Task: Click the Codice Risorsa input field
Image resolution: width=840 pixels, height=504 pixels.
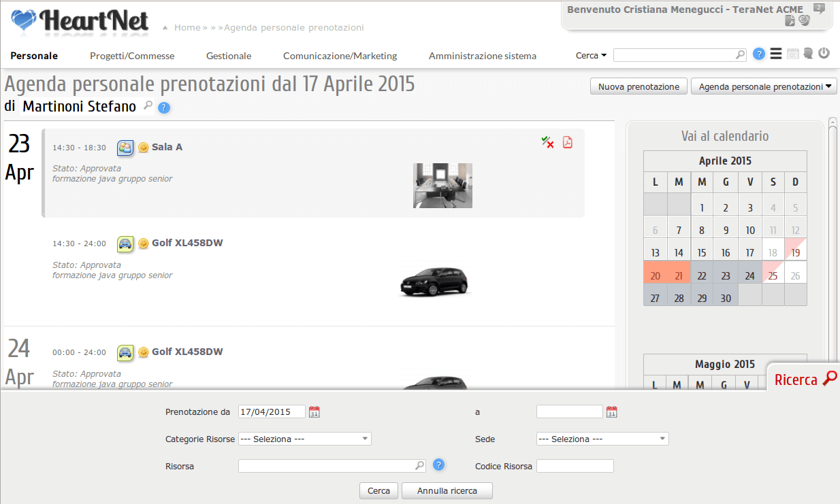Action: coord(575,466)
